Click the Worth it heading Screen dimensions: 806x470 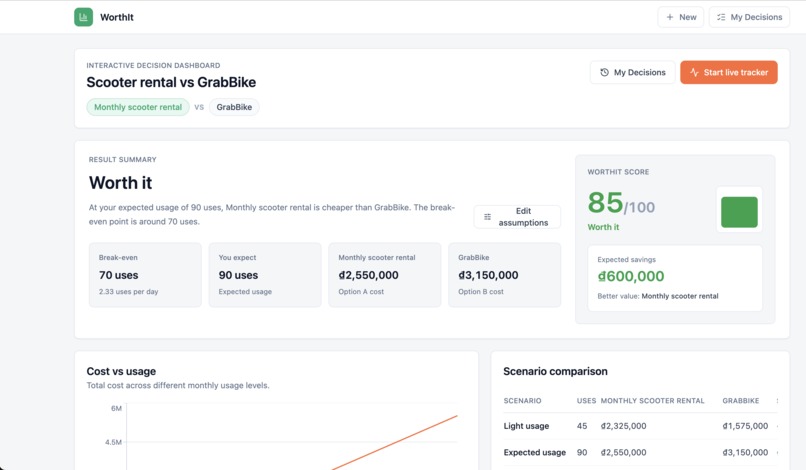120,183
